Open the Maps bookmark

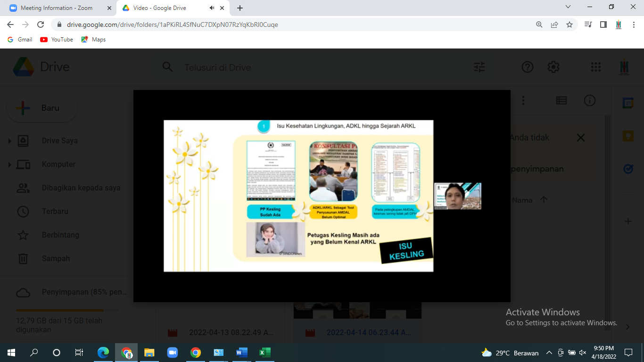click(x=93, y=40)
